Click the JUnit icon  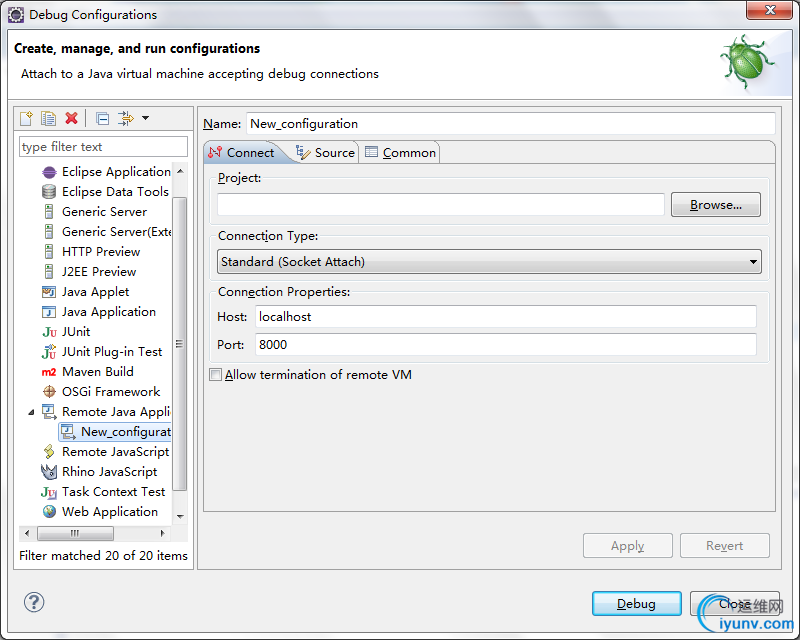(49, 332)
